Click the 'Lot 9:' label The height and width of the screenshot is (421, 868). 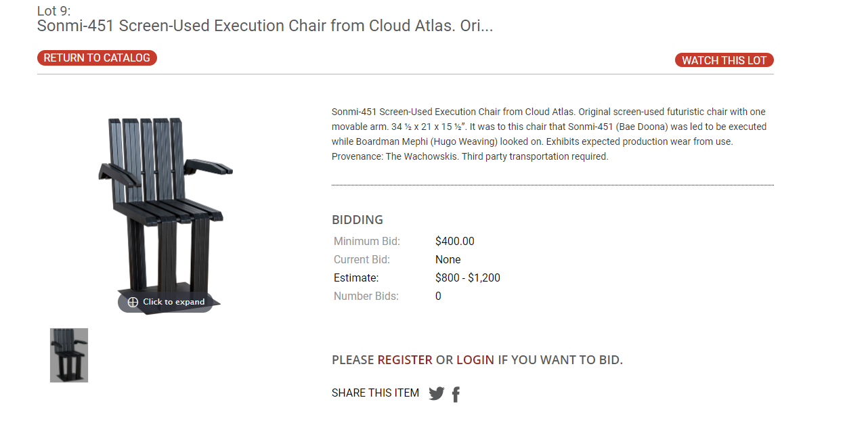tap(53, 11)
